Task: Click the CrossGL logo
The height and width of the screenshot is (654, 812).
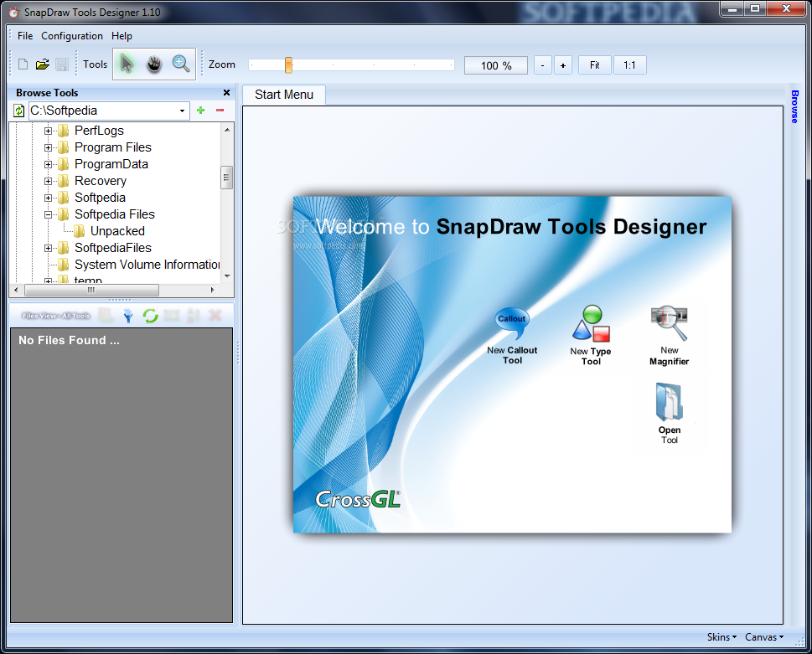Action: (x=358, y=499)
